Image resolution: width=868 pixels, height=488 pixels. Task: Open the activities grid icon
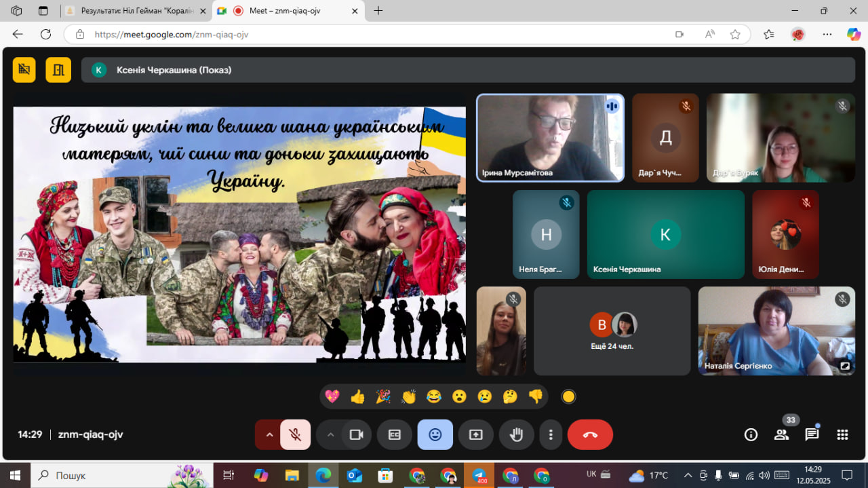tap(842, 435)
